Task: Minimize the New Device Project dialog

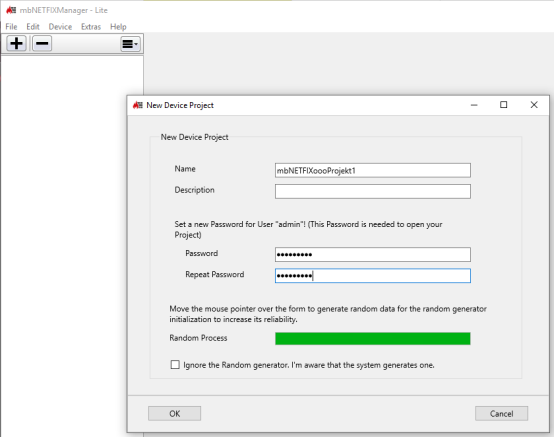Action: point(474,105)
